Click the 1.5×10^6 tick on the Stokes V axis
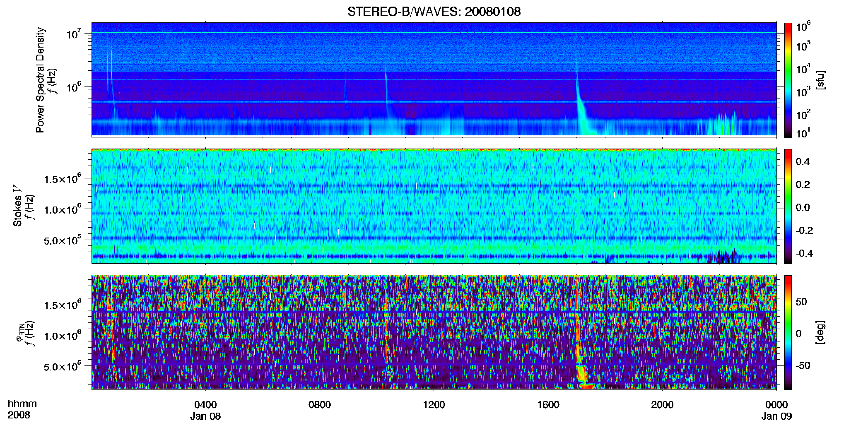 pos(63,179)
